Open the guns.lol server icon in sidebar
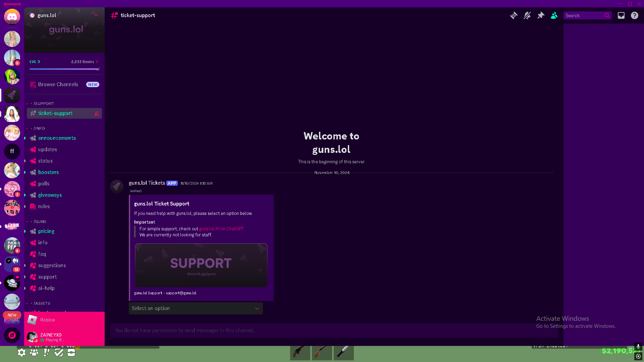The height and width of the screenshot is (362, 644). [x=12, y=95]
